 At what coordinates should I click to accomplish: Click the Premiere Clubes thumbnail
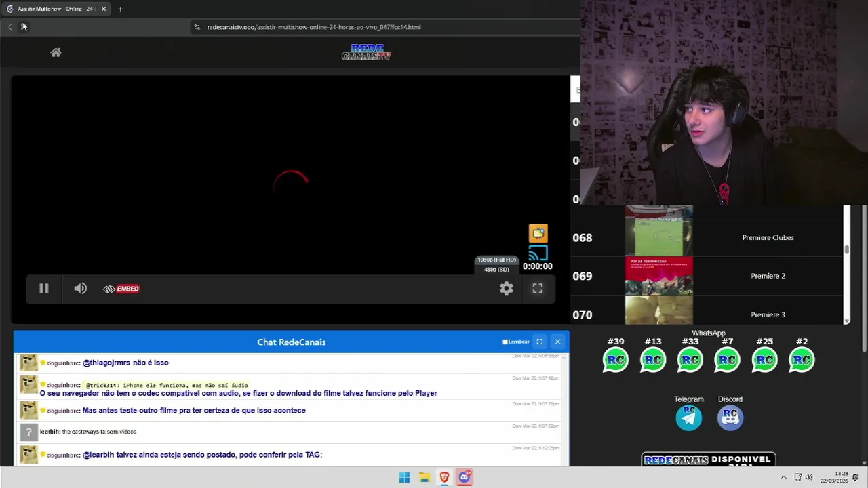coord(658,237)
